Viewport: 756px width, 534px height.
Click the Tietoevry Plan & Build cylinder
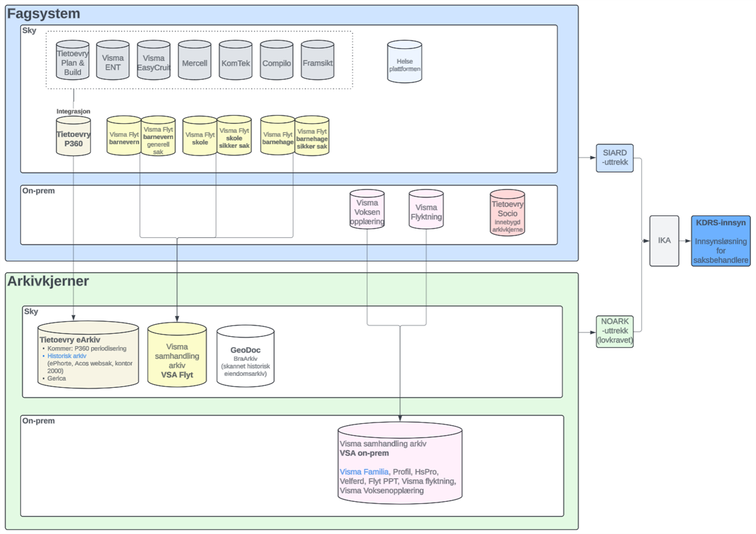(72, 60)
